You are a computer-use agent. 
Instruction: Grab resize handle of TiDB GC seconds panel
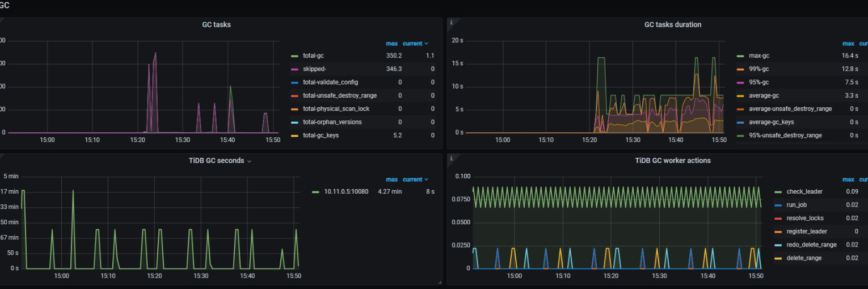439,282
